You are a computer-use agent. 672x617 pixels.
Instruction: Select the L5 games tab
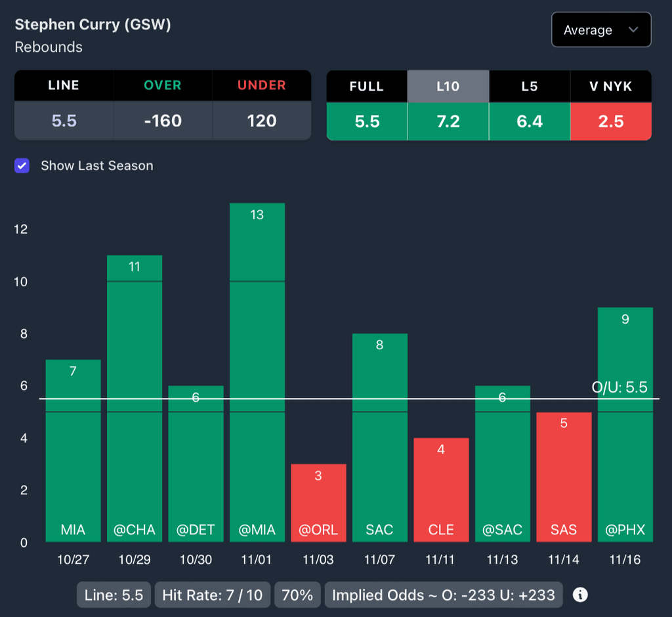[530, 86]
